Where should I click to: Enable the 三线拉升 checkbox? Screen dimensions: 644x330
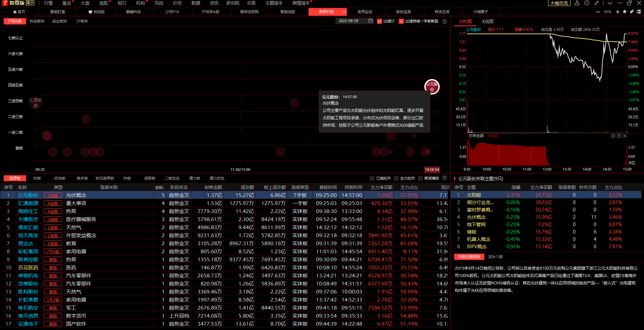point(372,178)
